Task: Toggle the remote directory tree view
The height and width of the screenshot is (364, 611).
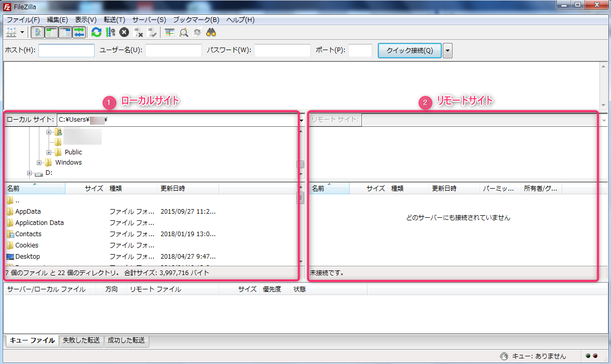Action: tap(65, 32)
